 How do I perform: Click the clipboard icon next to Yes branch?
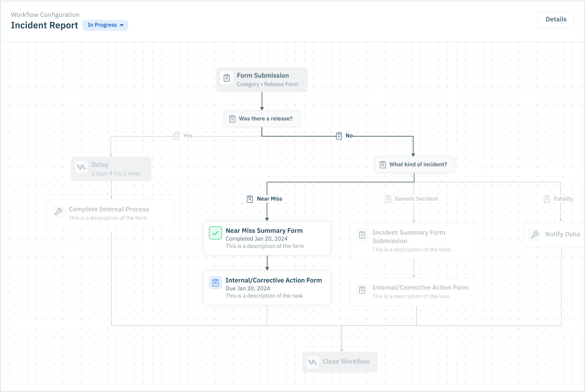(177, 136)
